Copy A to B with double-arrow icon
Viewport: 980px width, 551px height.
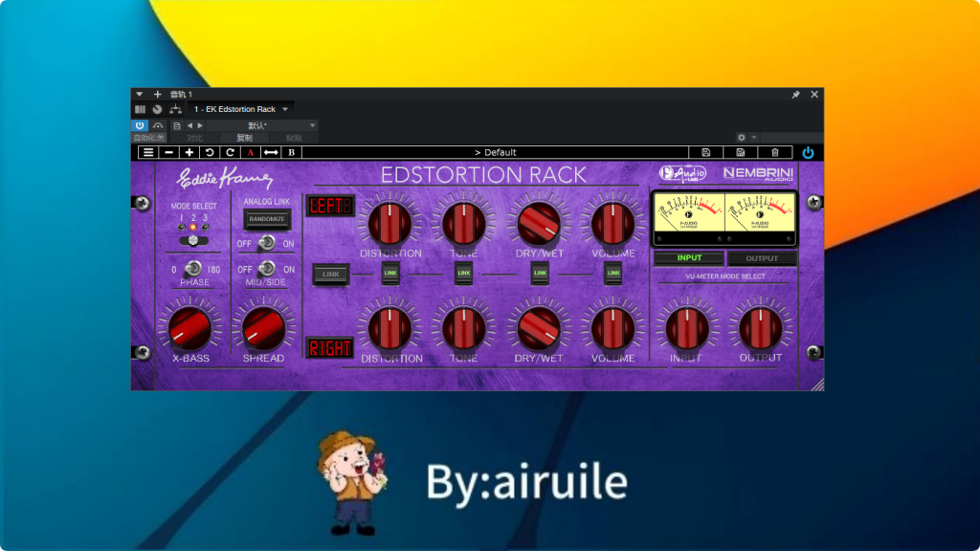[x=271, y=152]
